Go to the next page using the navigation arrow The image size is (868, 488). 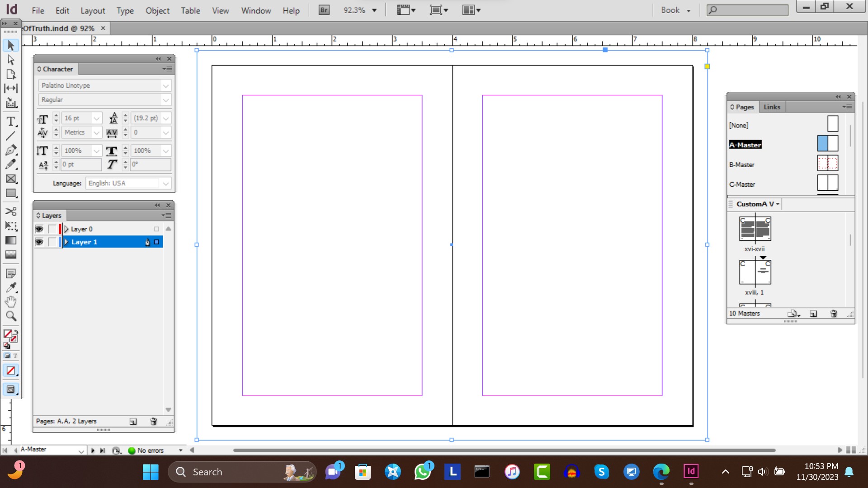tap(93, 450)
